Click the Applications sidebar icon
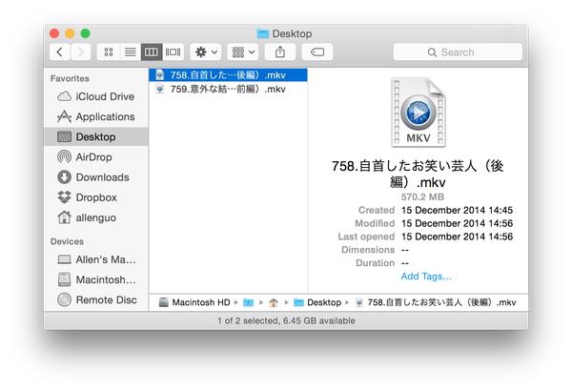Image resolution: width=572 pixels, height=392 pixels. click(64, 116)
